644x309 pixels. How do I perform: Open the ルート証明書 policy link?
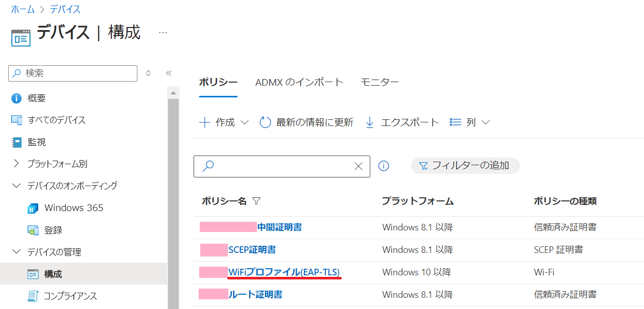coord(255,295)
